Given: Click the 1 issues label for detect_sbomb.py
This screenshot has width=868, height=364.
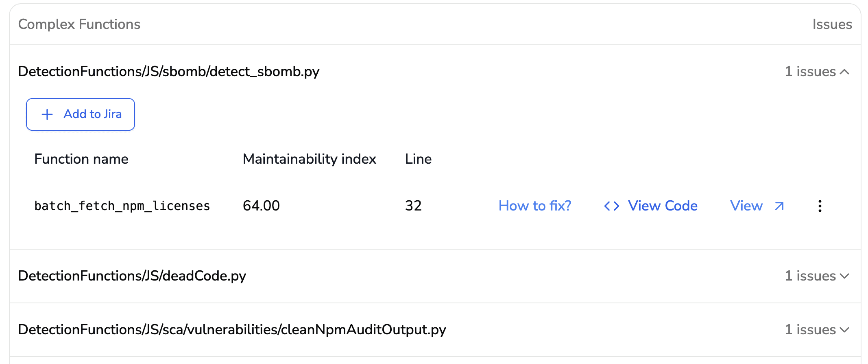Looking at the screenshot, I should point(810,72).
